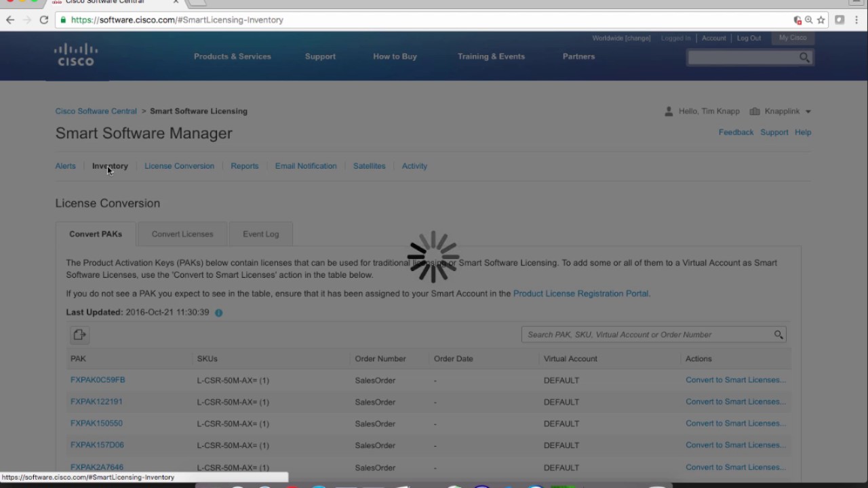Click the PAK column header
868x488 pixels.
[78, 359]
